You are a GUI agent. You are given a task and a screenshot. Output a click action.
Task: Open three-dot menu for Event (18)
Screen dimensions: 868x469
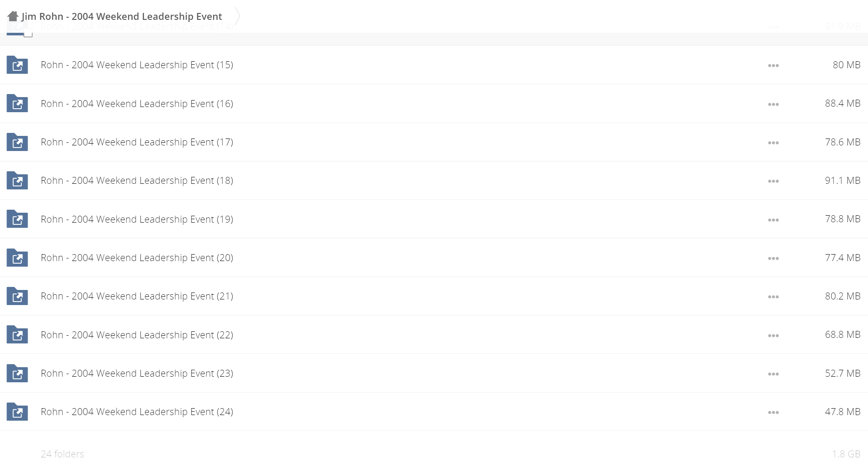coord(773,181)
